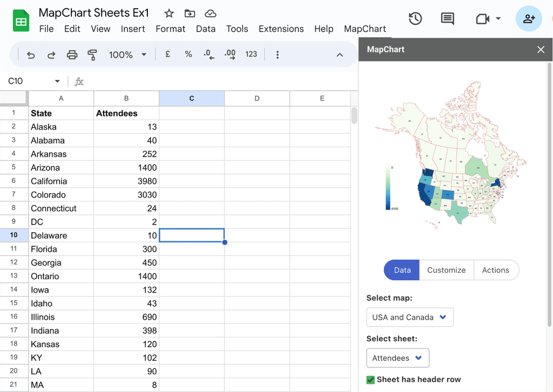The width and height of the screenshot is (553, 392).
Task: Click the document title MapChart Sheets Ex1
Action: [94, 13]
